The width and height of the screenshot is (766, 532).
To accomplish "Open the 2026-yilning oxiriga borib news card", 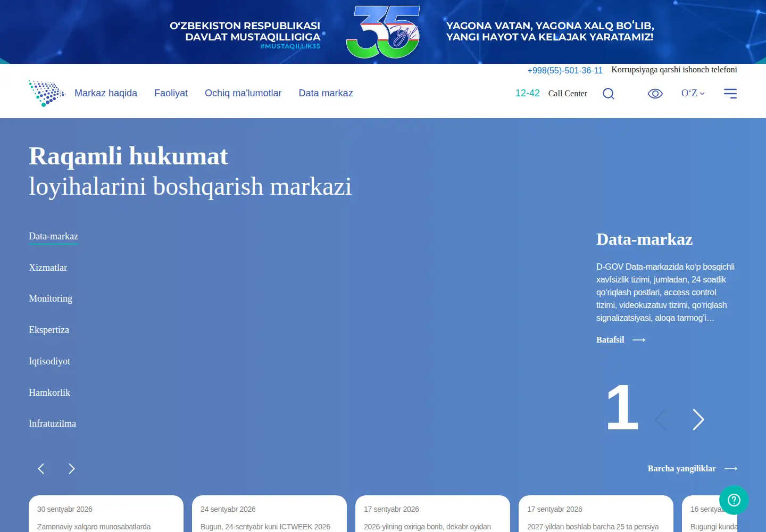I will click(432, 514).
